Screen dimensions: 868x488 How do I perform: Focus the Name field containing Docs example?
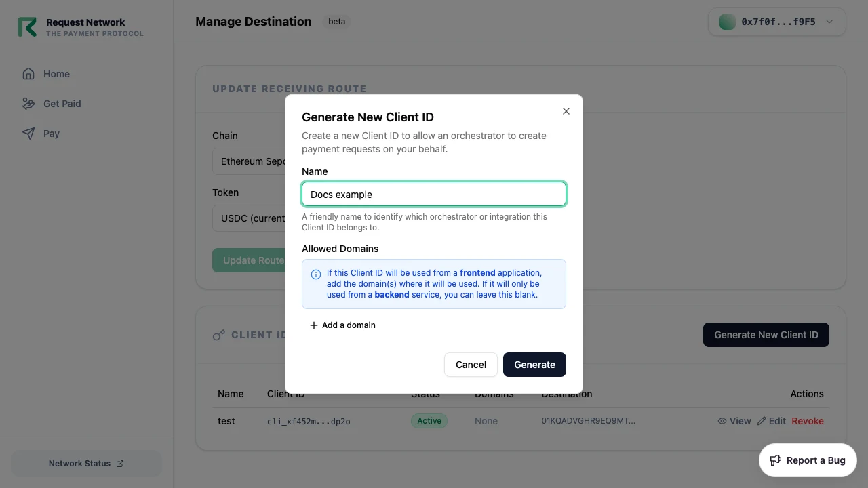(434, 194)
